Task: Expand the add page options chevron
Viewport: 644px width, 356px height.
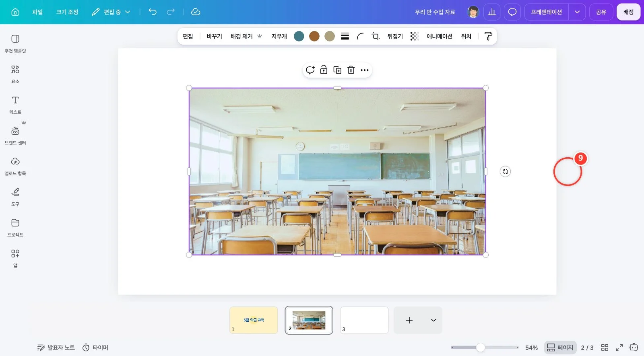Action: click(x=433, y=320)
